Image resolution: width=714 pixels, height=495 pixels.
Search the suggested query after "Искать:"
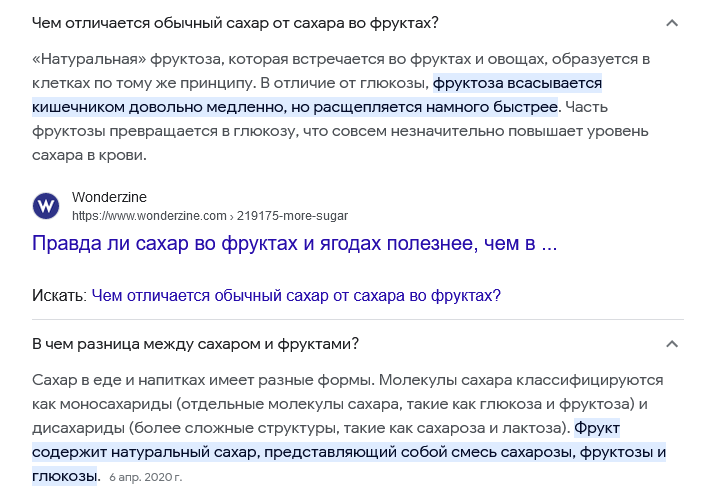pos(295,295)
